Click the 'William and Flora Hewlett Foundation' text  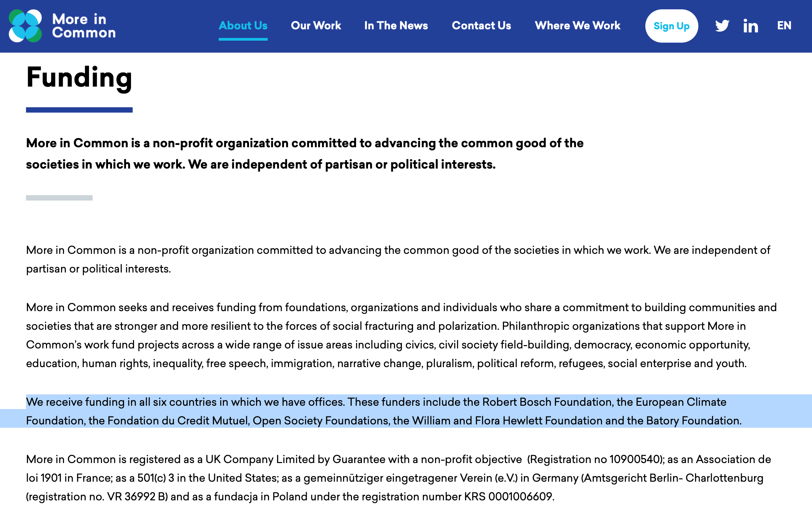(507, 421)
